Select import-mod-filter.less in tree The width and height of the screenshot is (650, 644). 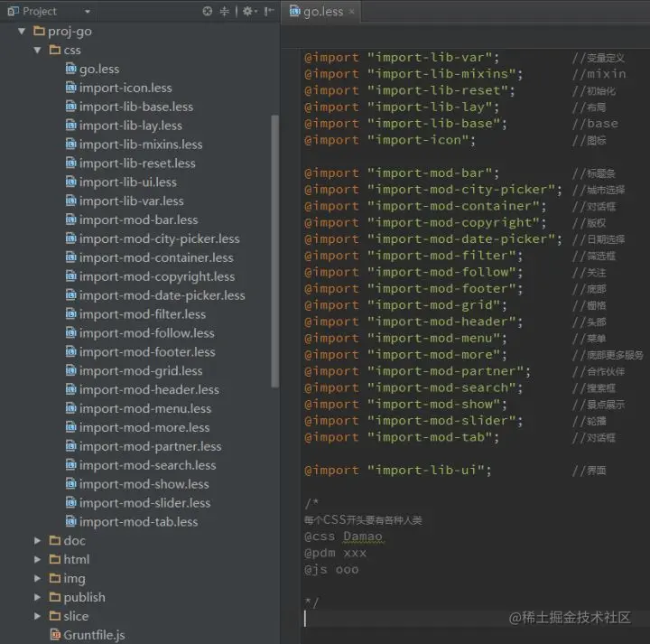143,314
